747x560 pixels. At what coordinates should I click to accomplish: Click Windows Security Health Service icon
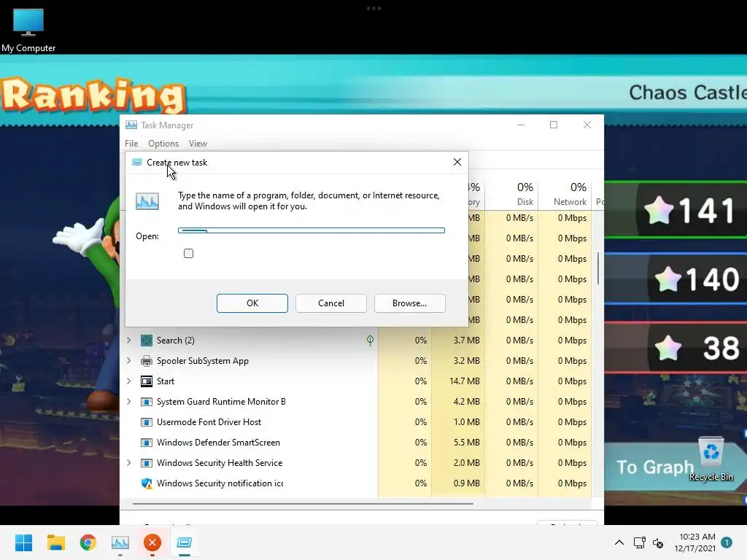[147, 463]
